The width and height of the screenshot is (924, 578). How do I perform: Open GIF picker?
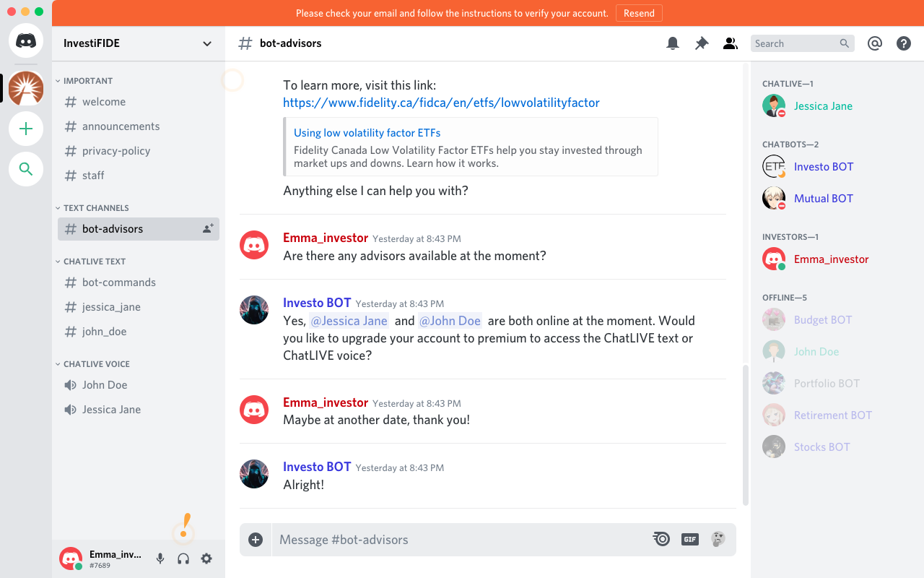pos(690,539)
